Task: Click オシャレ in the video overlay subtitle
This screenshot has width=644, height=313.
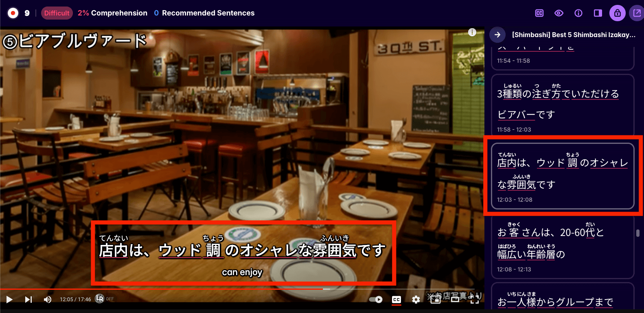Action: tap(268, 251)
